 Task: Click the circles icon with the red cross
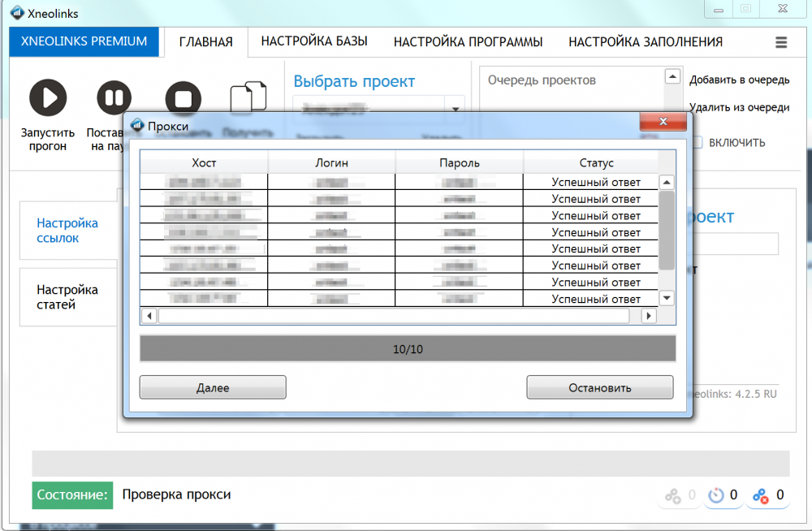[x=761, y=496]
